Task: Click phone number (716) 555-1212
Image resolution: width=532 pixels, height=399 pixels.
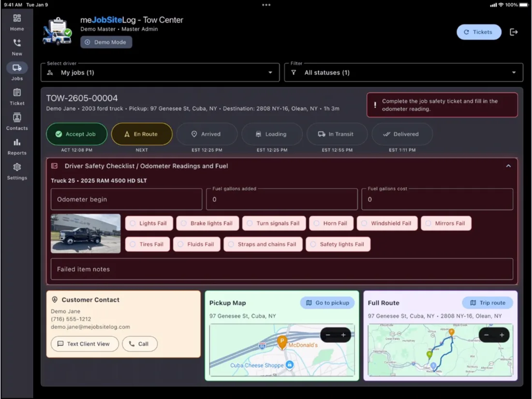Action: 71,319
